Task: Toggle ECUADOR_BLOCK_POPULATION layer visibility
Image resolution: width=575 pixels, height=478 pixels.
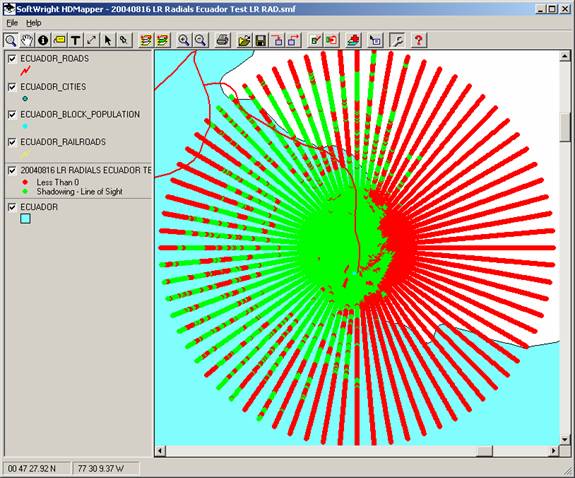Action: pos(12,114)
